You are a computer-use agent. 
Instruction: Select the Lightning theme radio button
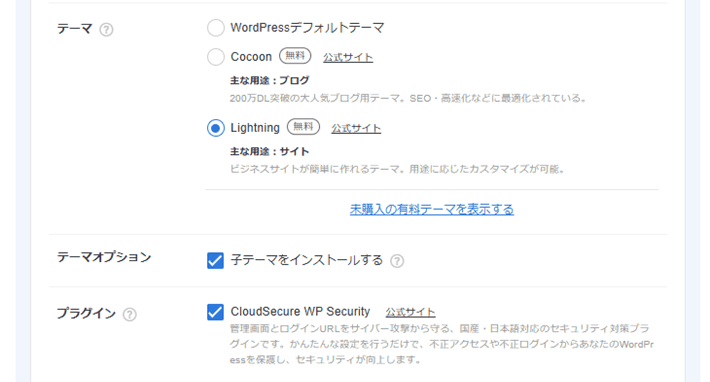pos(216,128)
